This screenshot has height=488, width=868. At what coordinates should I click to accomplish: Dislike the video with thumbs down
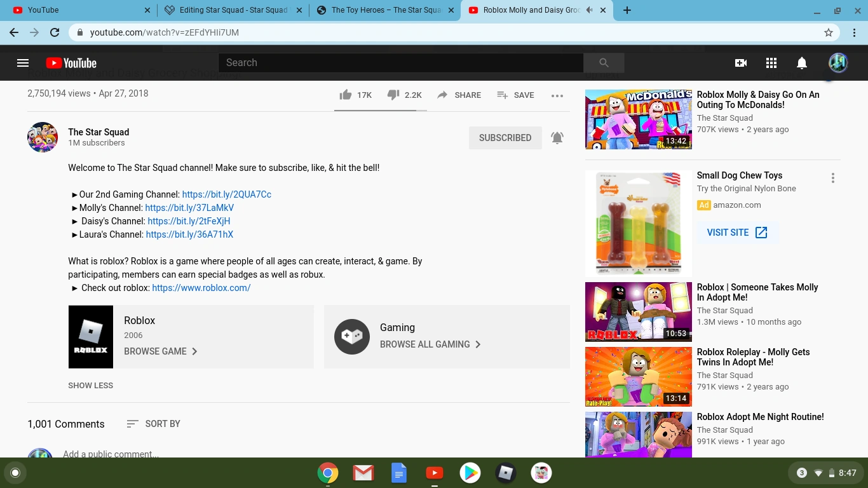404,95
